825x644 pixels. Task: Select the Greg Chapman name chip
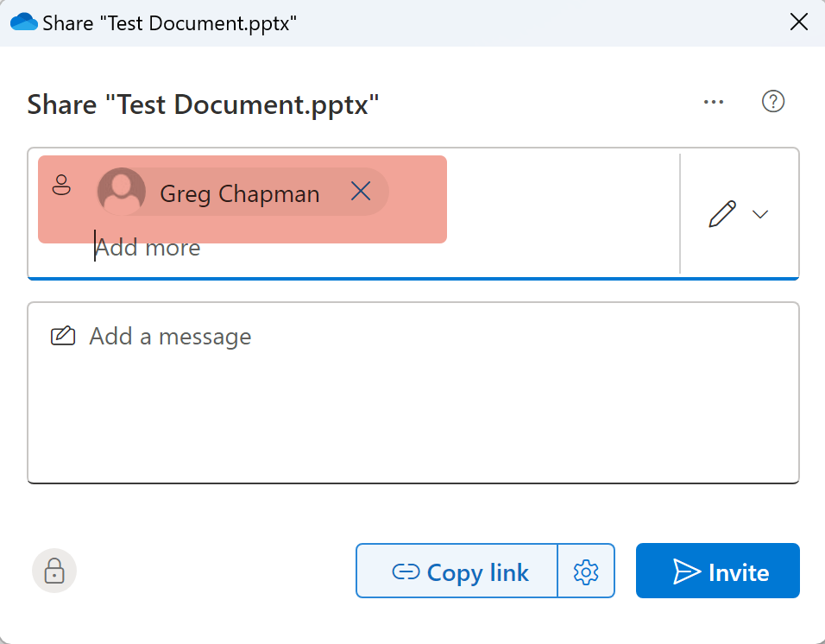(240, 193)
